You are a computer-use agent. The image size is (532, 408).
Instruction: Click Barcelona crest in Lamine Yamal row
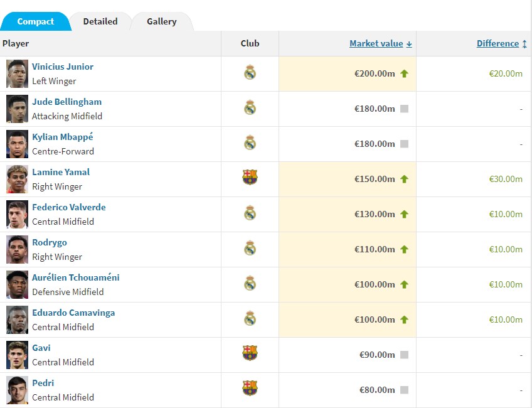(x=250, y=177)
